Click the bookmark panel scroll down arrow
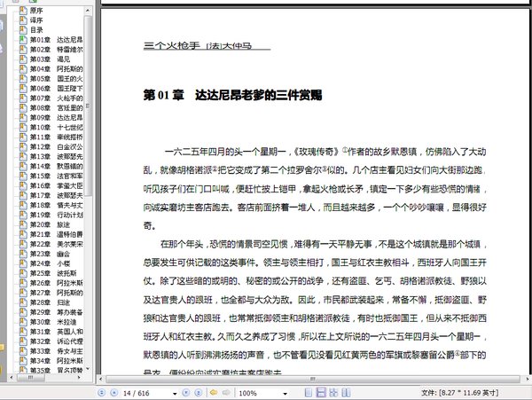This screenshot has height=400, width=532. click(x=88, y=369)
